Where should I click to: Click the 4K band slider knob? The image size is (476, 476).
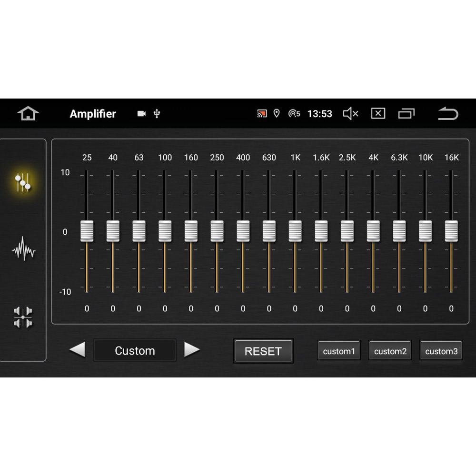click(373, 231)
